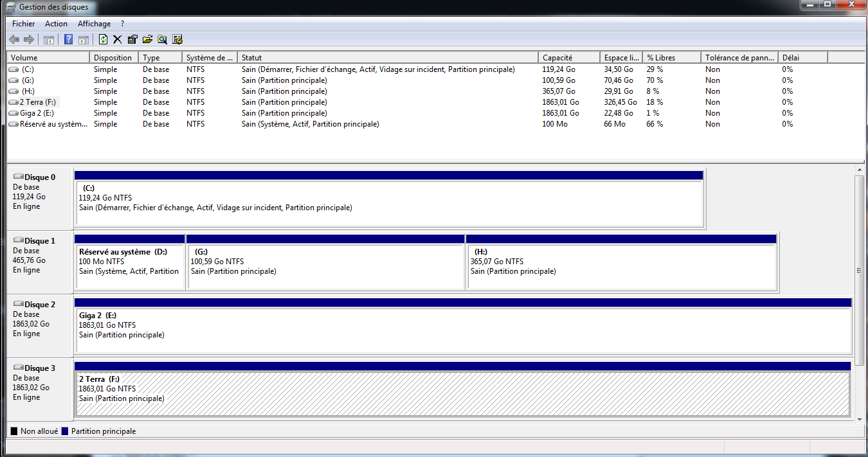
Task: Click the "100 Mo" capacity cell
Action: click(555, 124)
